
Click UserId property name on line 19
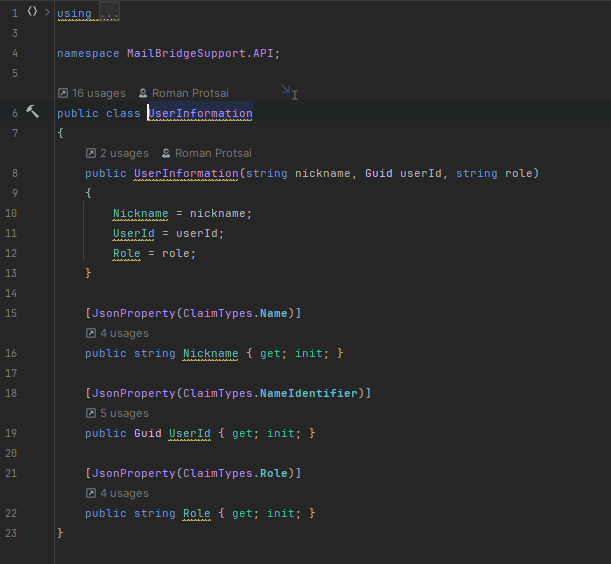pos(190,433)
